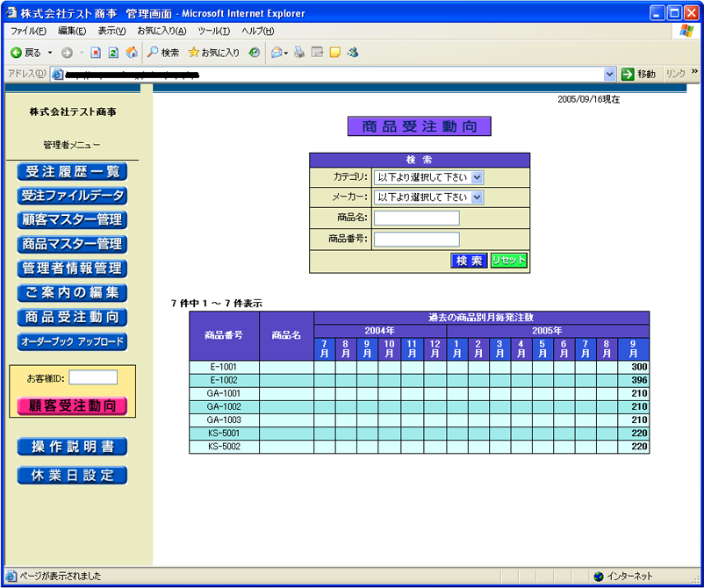The image size is (704, 588).
Task: Open the address bar dropdown arrow
Action: pos(609,75)
